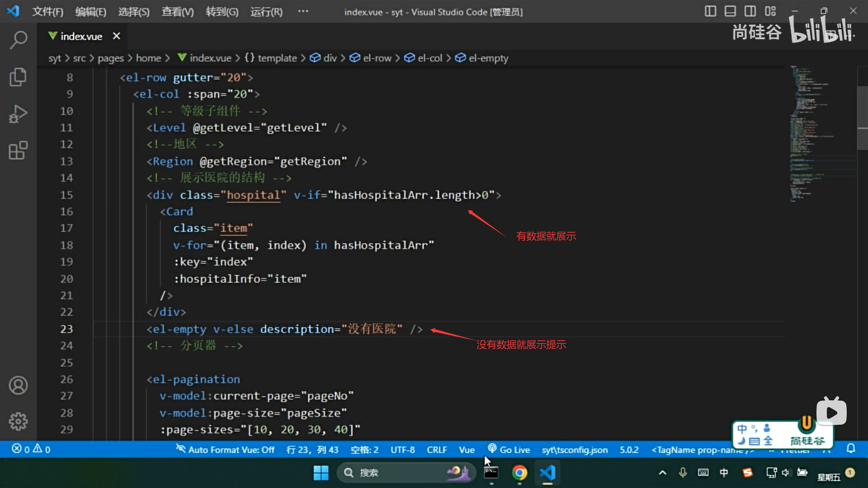Toggle primary sidebar layout button
This screenshot has height=488, width=868.
[x=710, y=11]
